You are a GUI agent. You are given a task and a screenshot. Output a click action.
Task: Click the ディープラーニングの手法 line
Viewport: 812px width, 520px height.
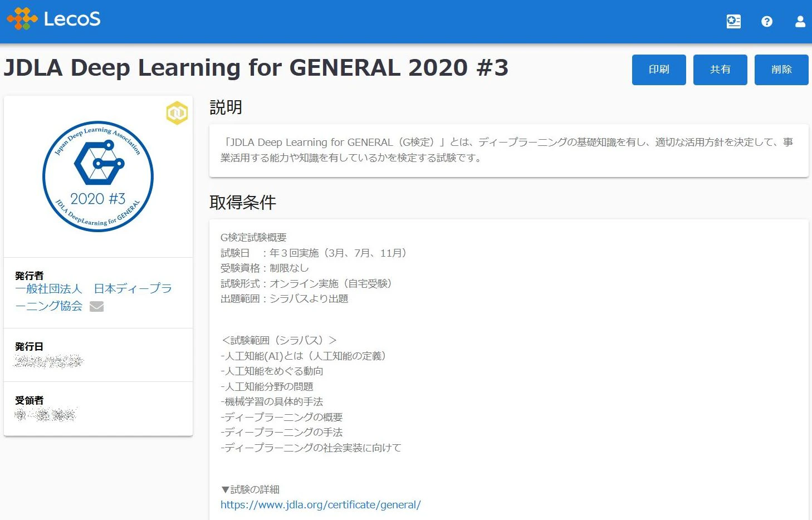click(282, 433)
